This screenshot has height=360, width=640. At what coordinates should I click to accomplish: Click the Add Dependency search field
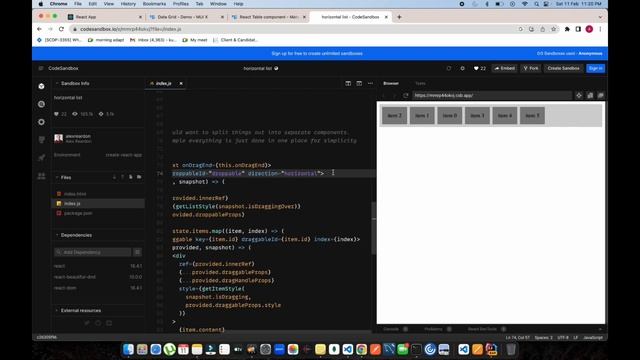pyautogui.click(x=93, y=252)
